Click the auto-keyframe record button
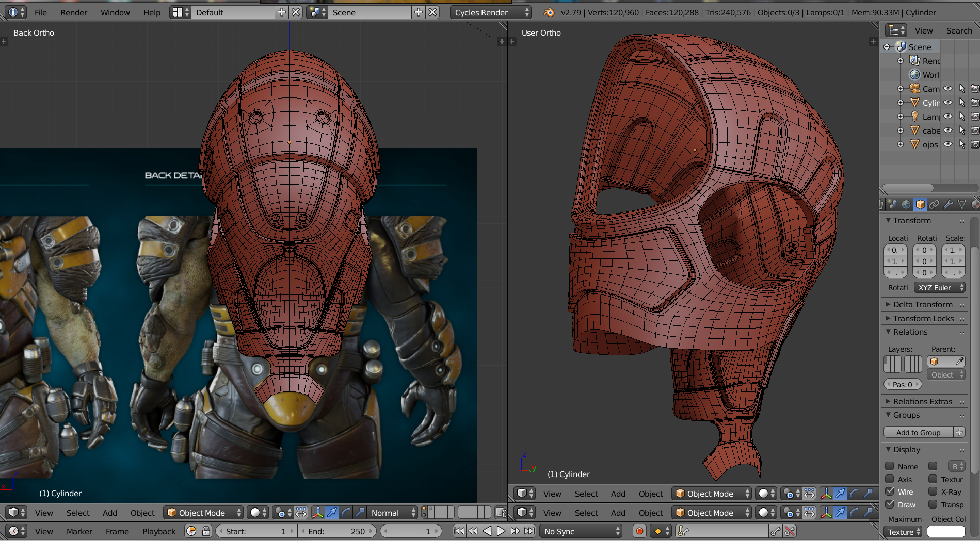Image resolution: width=980 pixels, height=541 pixels. click(x=639, y=531)
